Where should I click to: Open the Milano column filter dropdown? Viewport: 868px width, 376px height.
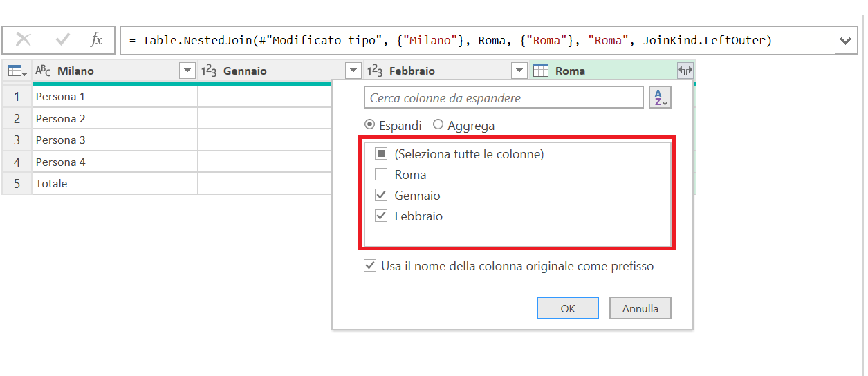[187, 70]
